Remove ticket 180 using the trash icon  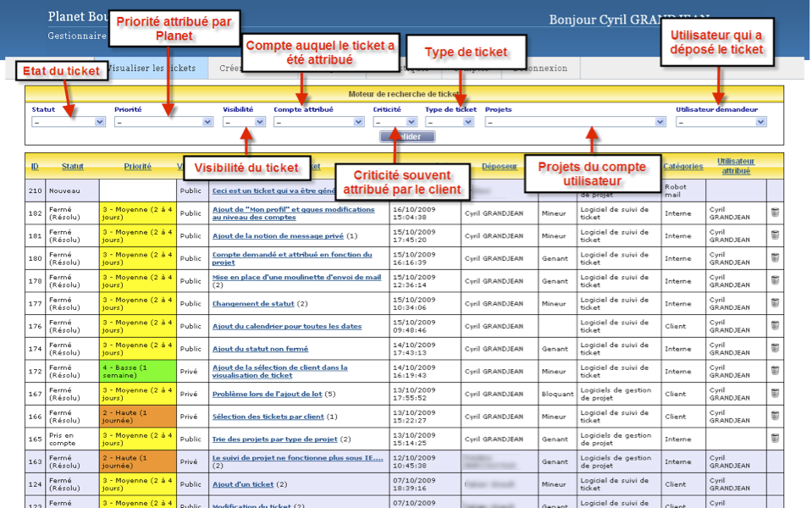coord(775,257)
